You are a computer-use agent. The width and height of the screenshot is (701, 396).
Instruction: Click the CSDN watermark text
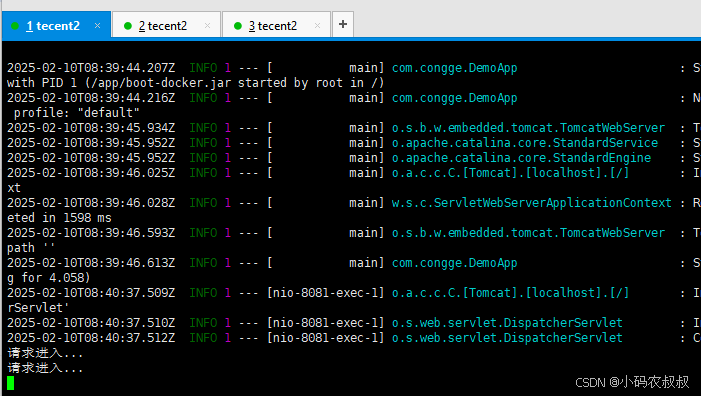pos(632,382)
